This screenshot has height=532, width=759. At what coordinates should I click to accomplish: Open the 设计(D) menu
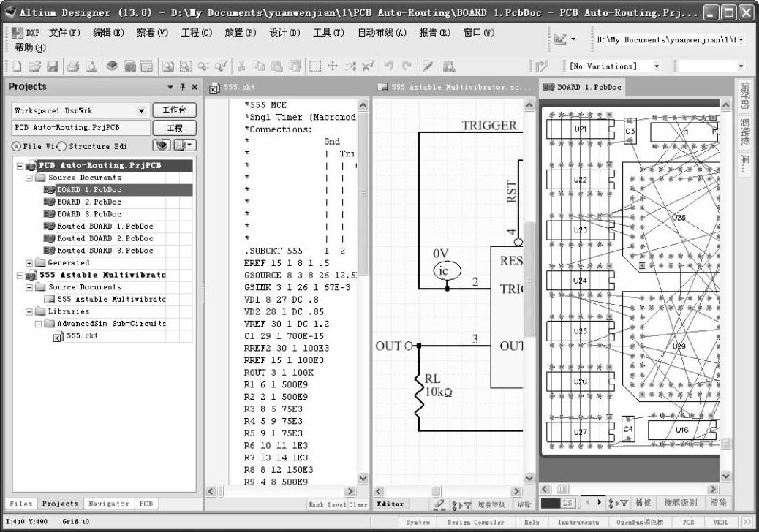click(284, 32)
